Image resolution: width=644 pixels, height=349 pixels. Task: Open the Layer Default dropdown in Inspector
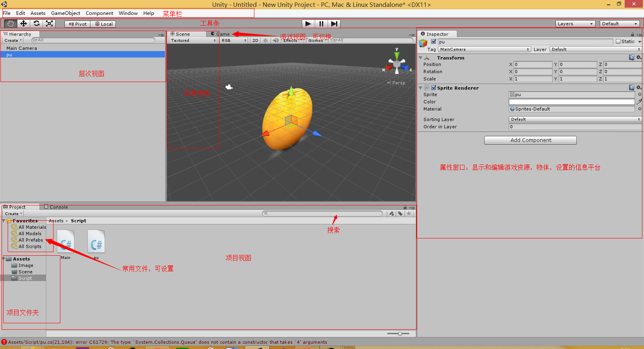point(595,49)
